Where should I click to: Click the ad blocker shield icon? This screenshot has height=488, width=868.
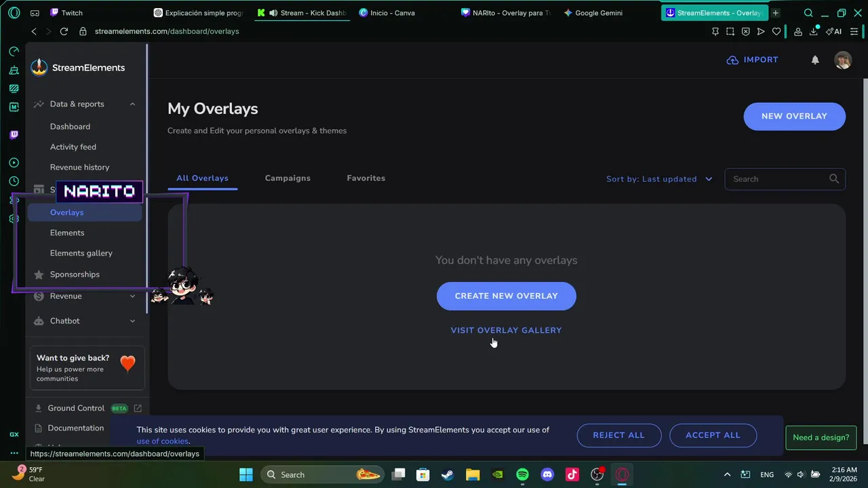pyautogui.click(x=745, y=31)
